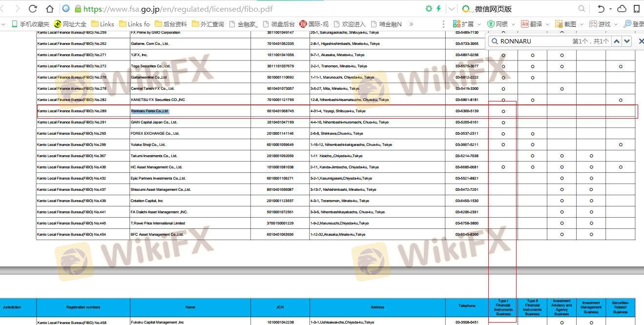Open the 外汇查询 bookmark folder
Viewport: 644px width, 325px height.
click(x=208, y=24)
